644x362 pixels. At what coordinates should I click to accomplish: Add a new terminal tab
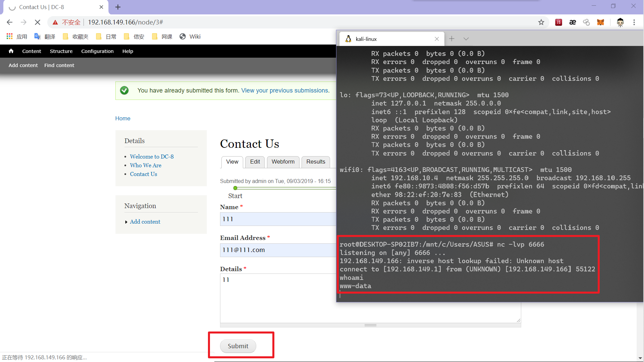(452, 39)
